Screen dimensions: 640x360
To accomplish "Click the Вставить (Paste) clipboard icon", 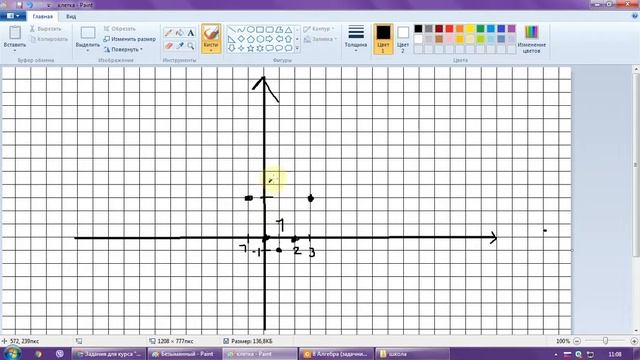I will click(15, 33).
